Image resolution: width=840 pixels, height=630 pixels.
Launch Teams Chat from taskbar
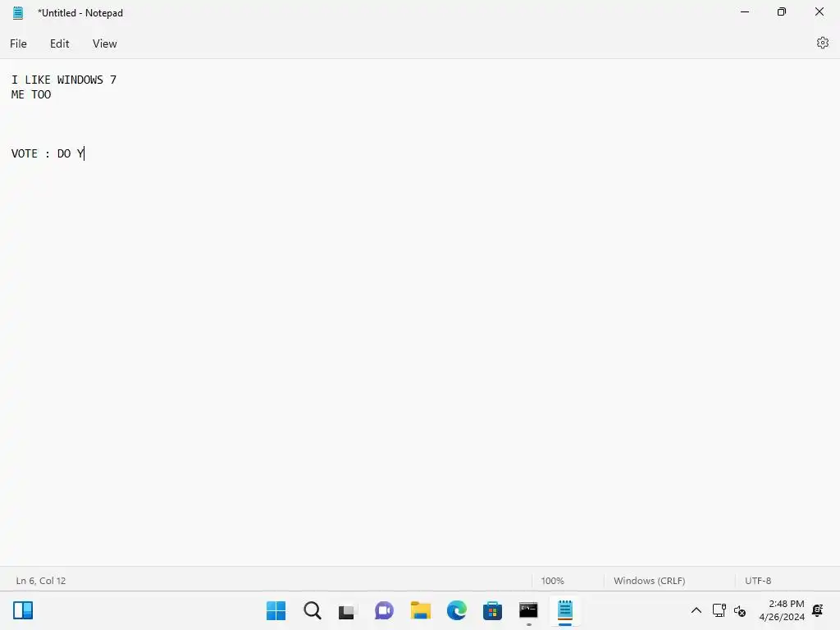pyautogui.click(x=384, y=610)
